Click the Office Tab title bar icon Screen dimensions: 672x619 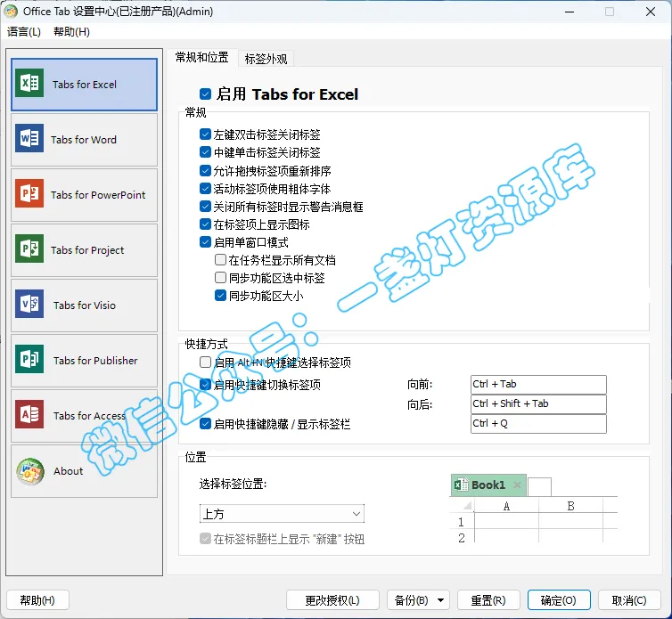point(11,12)
